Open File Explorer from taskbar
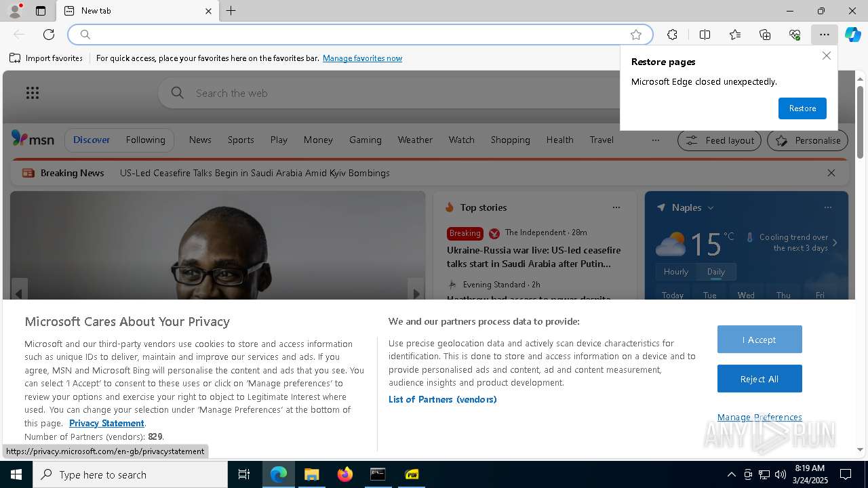Viewport: 868px width, 488px height. (x=311, y=474)
